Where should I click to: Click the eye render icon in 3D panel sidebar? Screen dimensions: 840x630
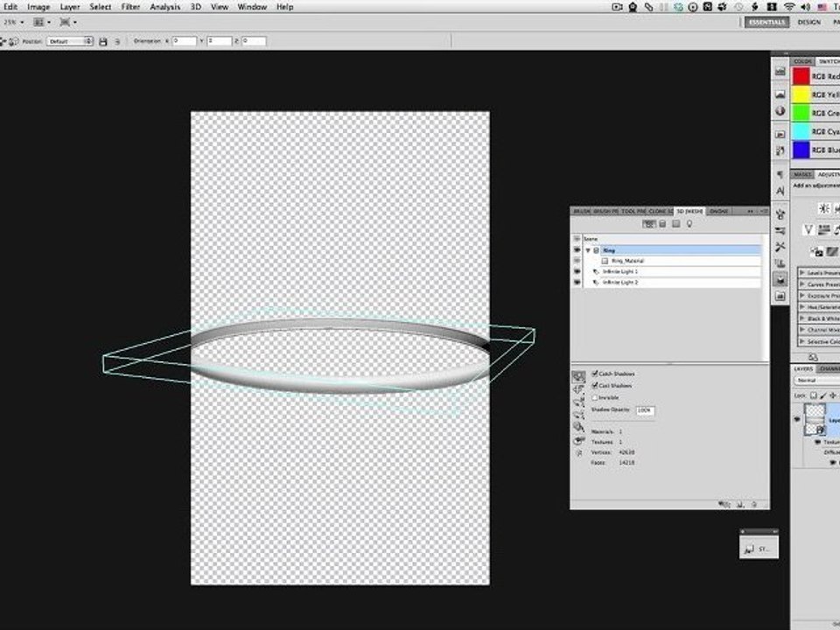point(578,440)
